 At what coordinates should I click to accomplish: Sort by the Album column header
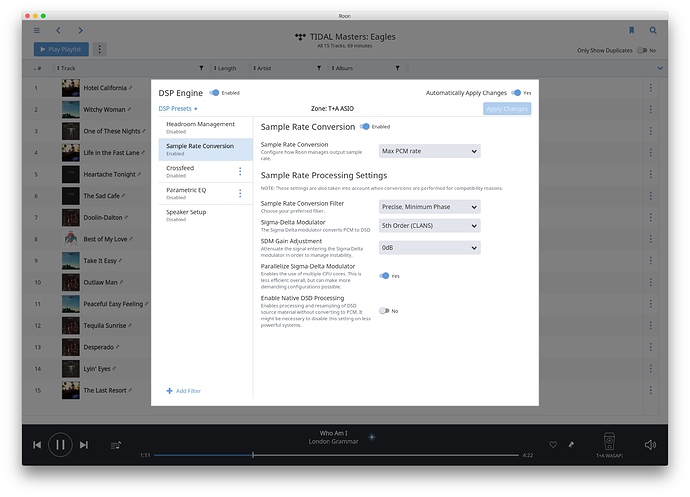click(x=342, y=68)
